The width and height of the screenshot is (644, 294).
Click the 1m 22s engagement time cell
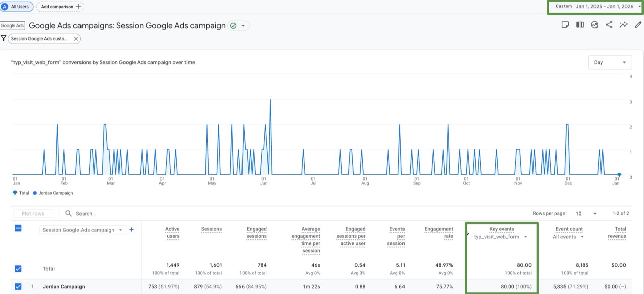pos(312,287)
